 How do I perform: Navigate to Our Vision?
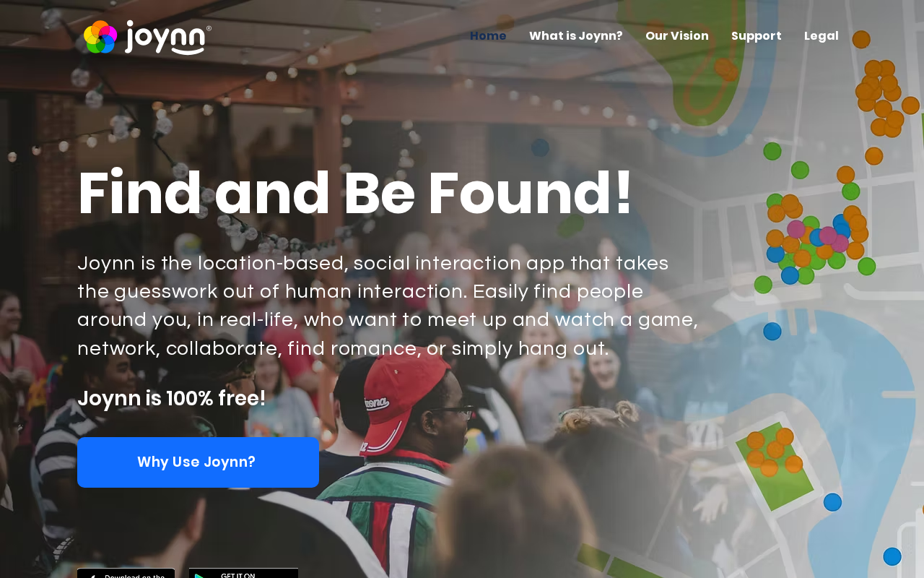click(677, 35)
